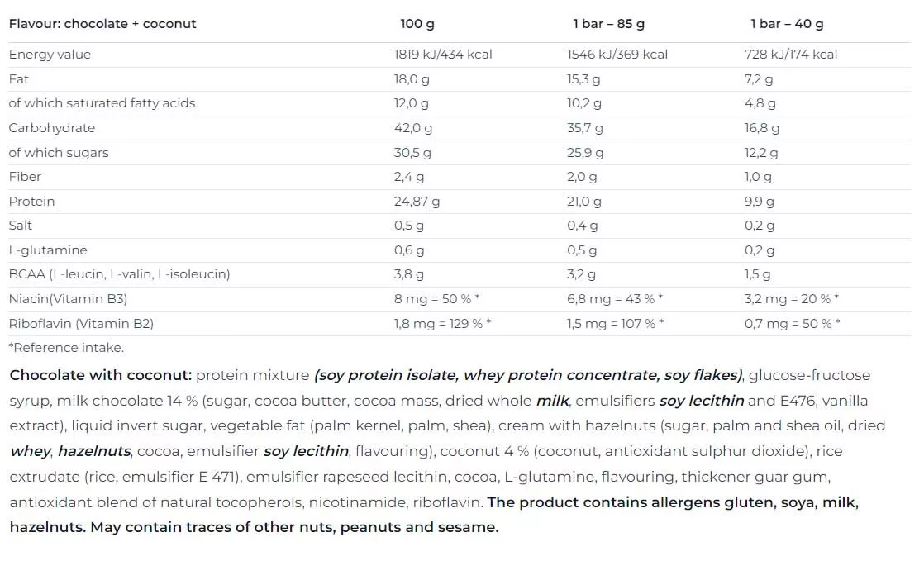
Task: Click the "*Reference intake." footnote
Action: (x=66, y=348)
